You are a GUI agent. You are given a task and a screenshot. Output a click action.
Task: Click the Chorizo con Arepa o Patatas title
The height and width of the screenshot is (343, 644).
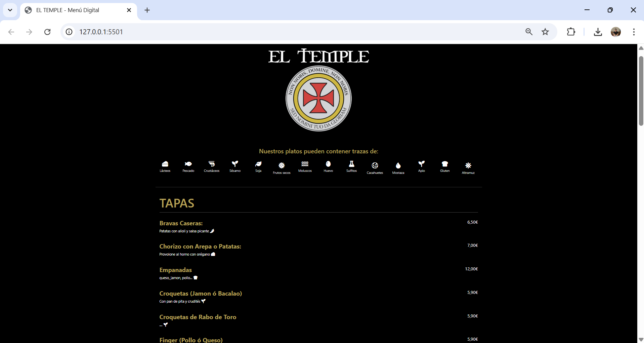click(200, 246)
